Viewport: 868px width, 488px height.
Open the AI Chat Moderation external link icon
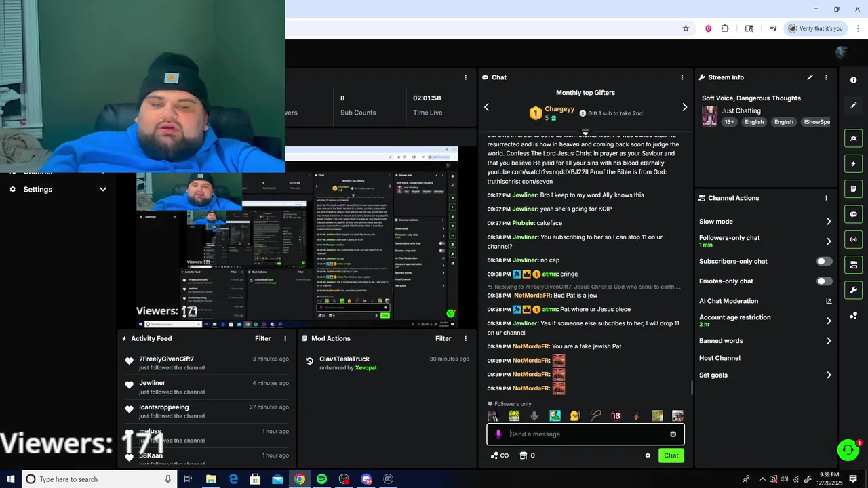(829, 301)
